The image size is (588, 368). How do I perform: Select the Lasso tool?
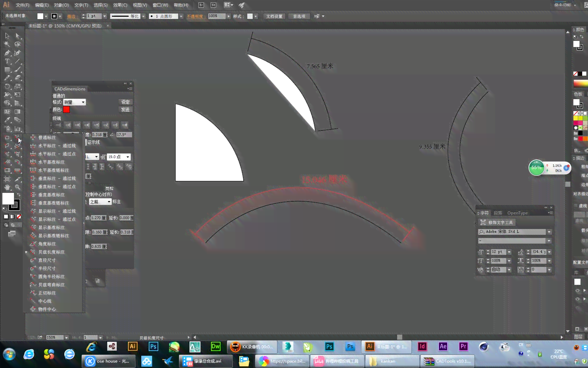point(18,44)
